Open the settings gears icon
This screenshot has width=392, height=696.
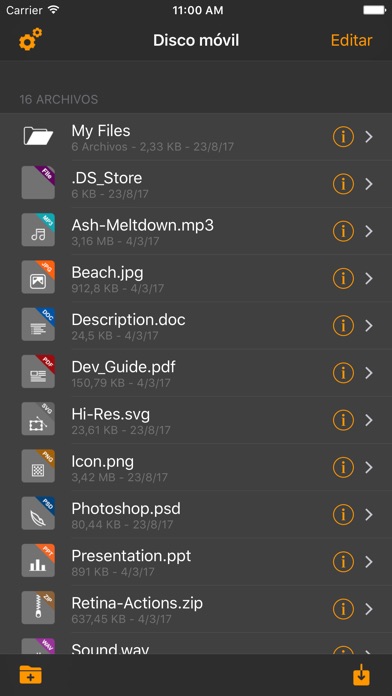pyautogui.click(x=30, y=39)
